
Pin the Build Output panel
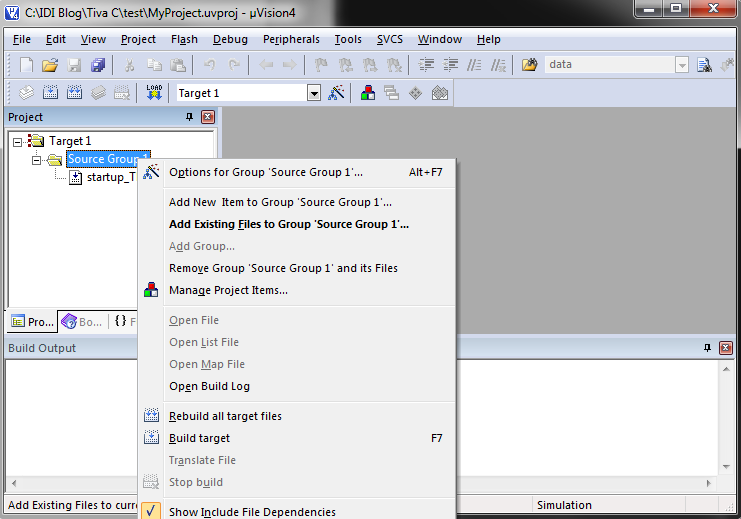point(707,348)
